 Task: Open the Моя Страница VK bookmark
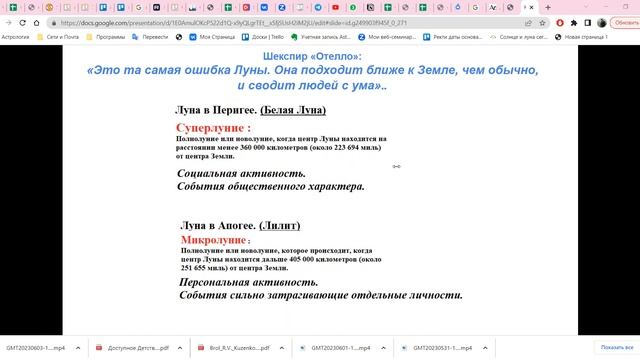coord(212,37)
